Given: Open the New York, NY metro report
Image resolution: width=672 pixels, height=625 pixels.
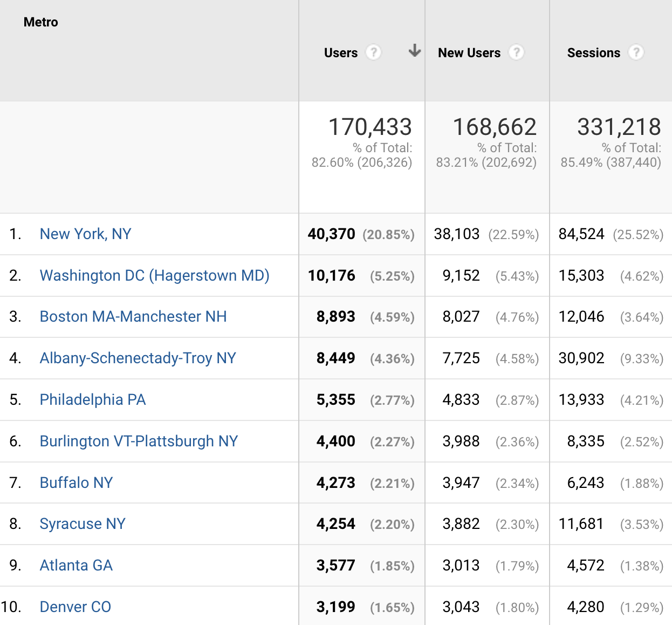Looking at the screenshot, I should 85,234.
